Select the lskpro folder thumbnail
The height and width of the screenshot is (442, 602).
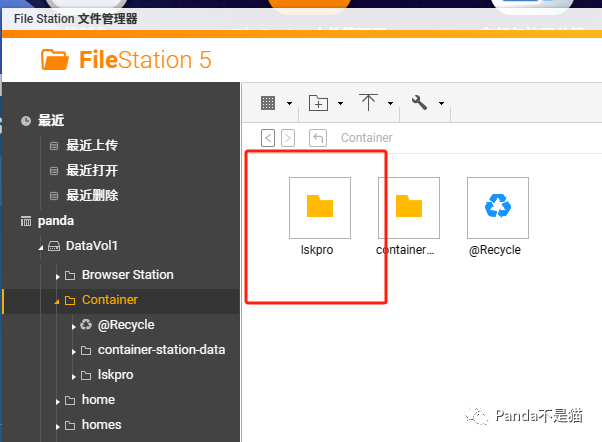pos(320,208)
